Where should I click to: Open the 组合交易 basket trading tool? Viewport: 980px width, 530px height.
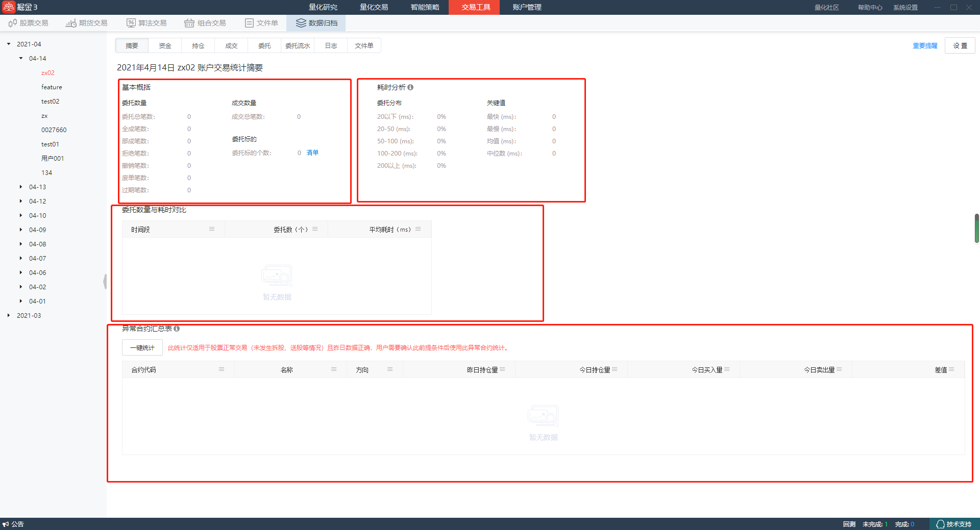[x=205, y=23]
